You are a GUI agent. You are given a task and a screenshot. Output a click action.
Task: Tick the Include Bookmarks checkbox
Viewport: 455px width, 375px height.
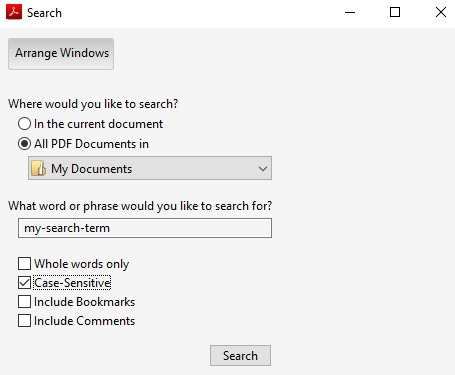coord(24,301)
